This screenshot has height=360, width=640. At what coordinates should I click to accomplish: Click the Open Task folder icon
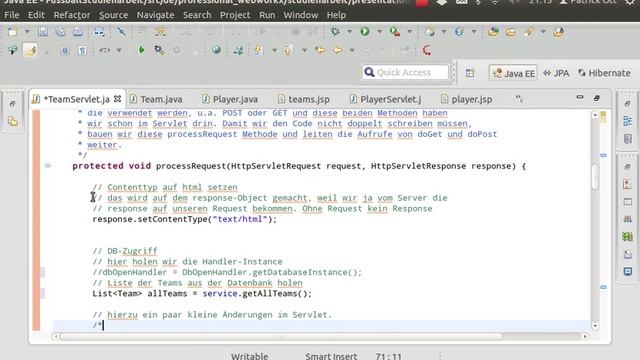[511, 32]
